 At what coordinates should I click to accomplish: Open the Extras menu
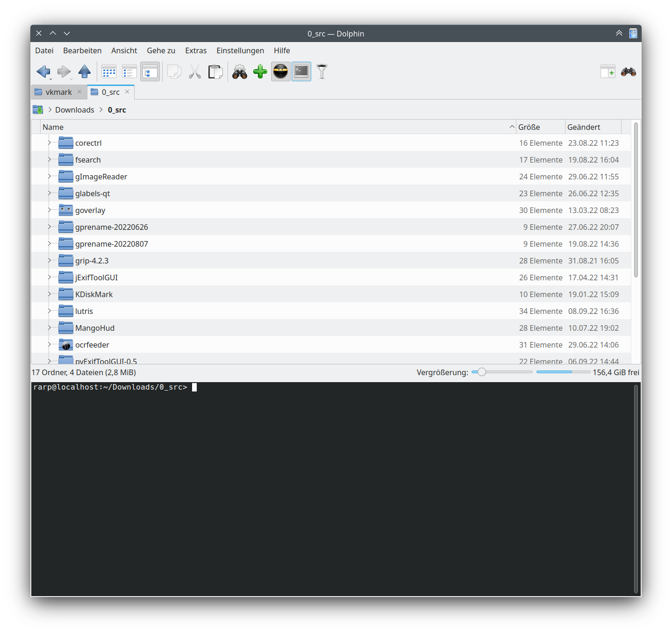coord(196,50)
